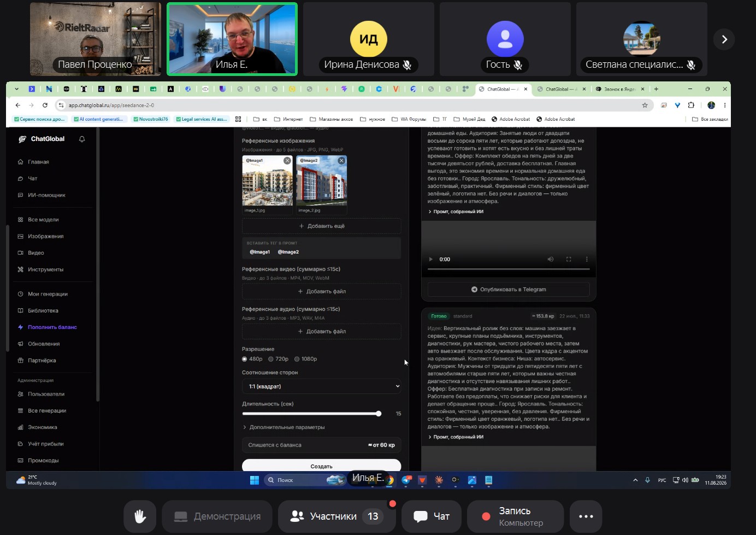The image size is (756, 535).
Task: Expand Промт, собранный ИИ above the video player
Action: pyautogui.click(x=456, y=212)
